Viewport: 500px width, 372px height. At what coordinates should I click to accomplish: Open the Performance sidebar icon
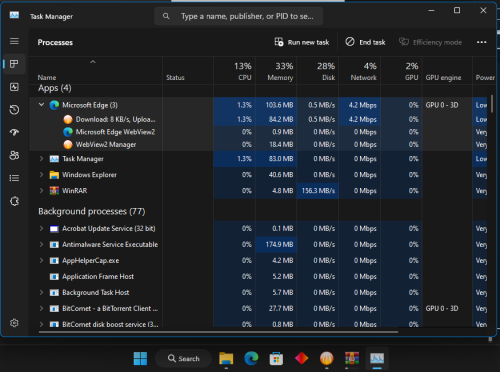[14, 87]
